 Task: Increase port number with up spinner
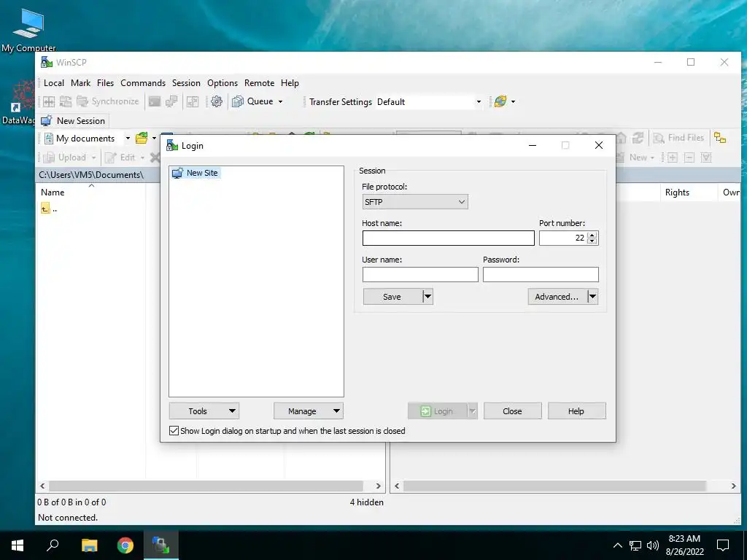point(592,235)
